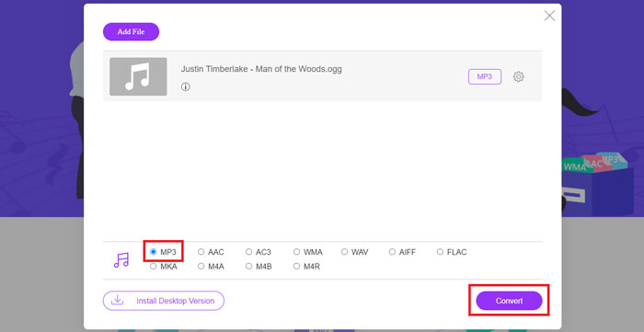The width and height of the screenshot is (644, 332).
Task: Select the MKA radio button
Action: tap(154, 267)
